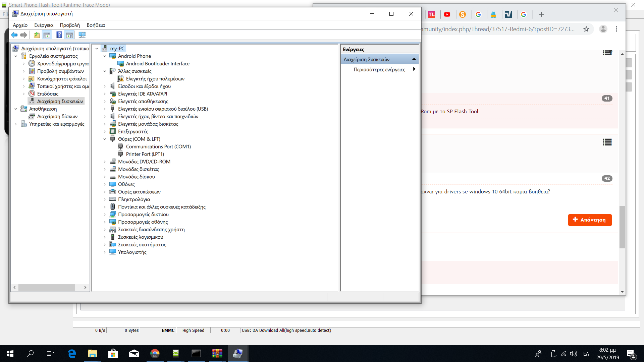Open the Προβολή menu

pyautogui.click(x=70, y=25)
